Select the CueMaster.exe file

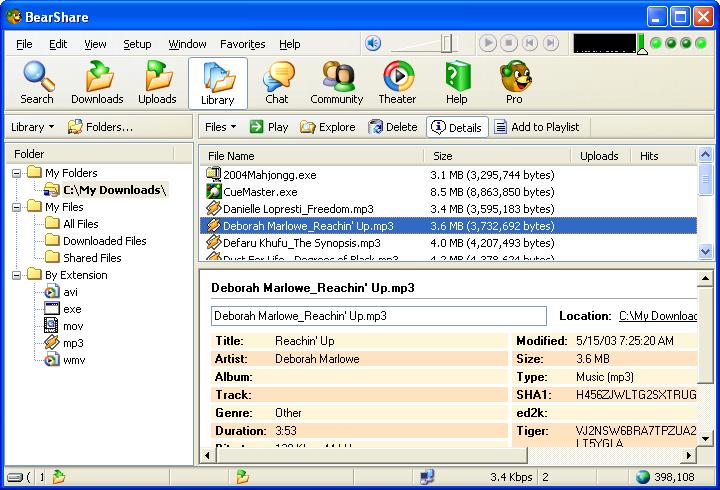coord(260,191)
